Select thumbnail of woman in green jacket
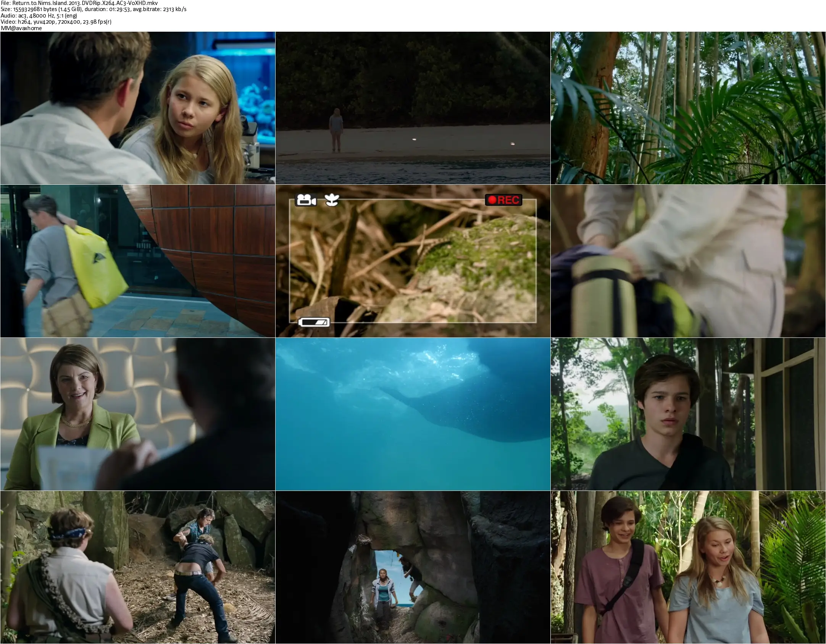 [137, 414]
